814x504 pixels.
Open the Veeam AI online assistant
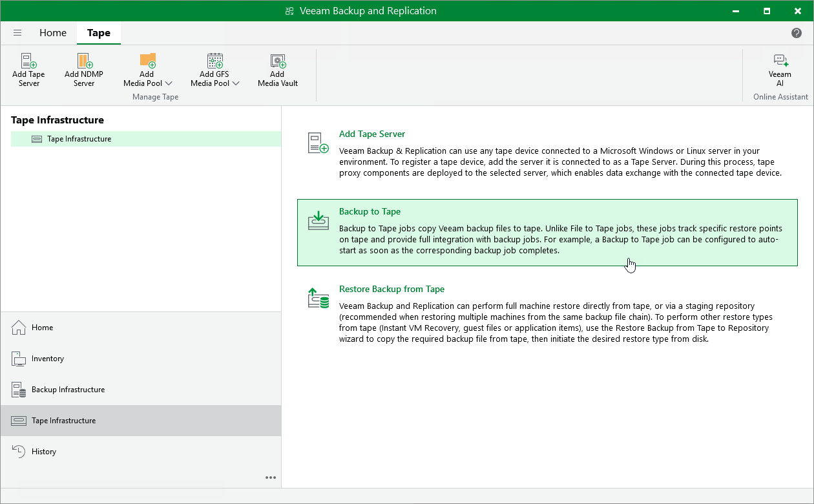point(780,61)
